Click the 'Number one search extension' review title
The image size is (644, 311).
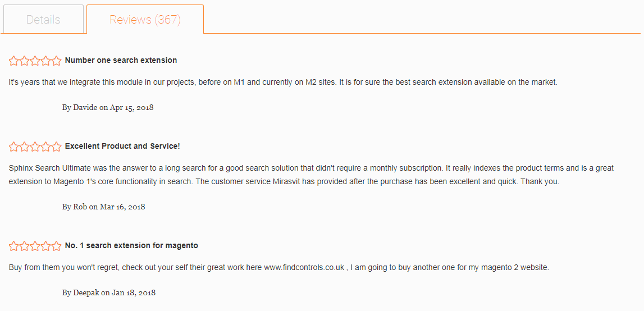(x=121, y=60)
